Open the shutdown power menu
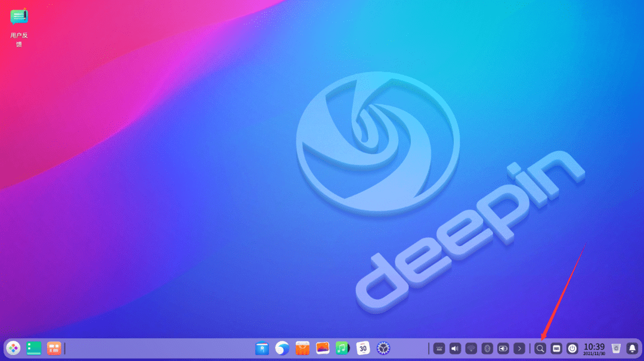The height and width of the screenshot is (361, 644). click(571, 348)
